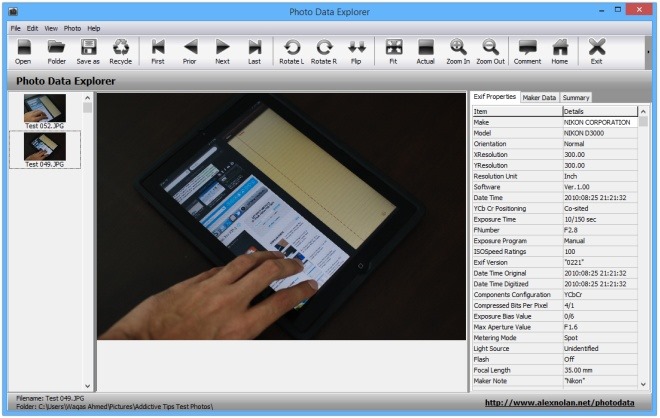
Task: Click the thumbnail panel scroll-down arrow
Action: pos(87,386)
